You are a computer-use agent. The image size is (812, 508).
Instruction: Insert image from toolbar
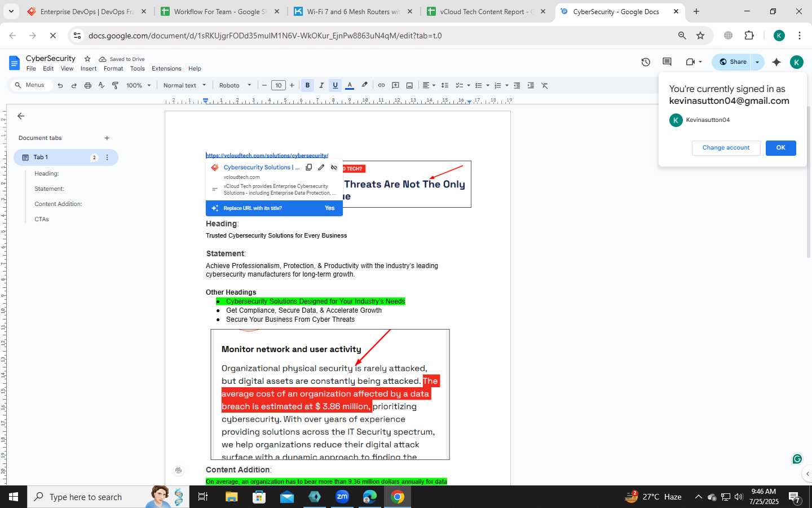click(x=409, y=85)
